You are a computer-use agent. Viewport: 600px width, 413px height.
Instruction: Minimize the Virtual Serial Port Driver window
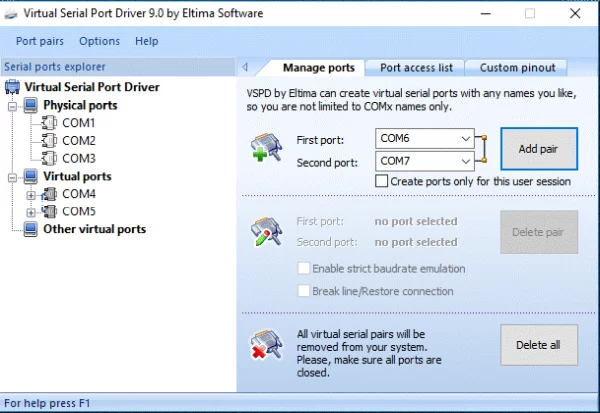(x=486, y=14)
